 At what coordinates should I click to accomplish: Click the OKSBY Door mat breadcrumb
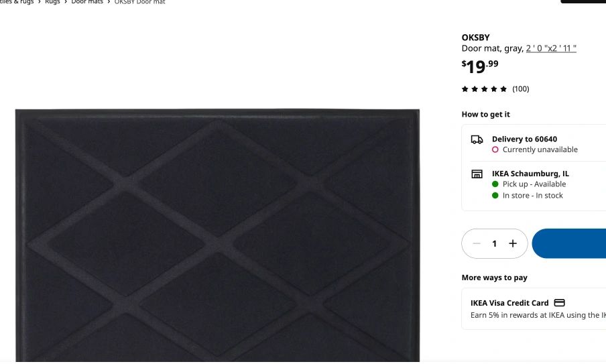point(139,2)
